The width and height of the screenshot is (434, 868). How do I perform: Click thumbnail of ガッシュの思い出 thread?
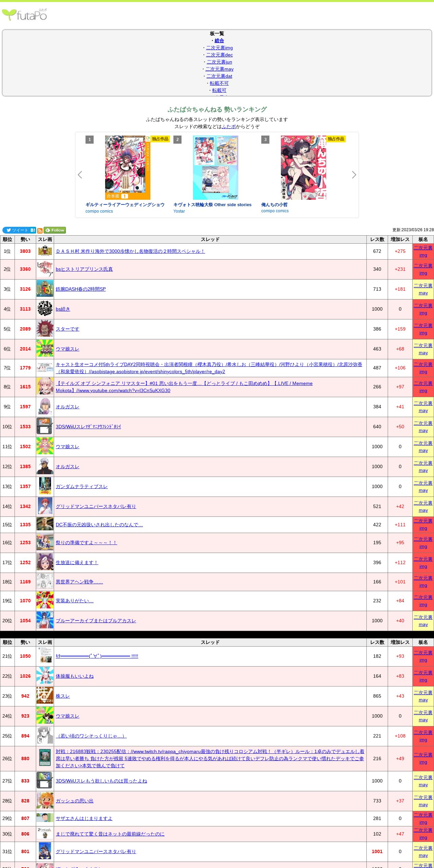pos(45,801)
